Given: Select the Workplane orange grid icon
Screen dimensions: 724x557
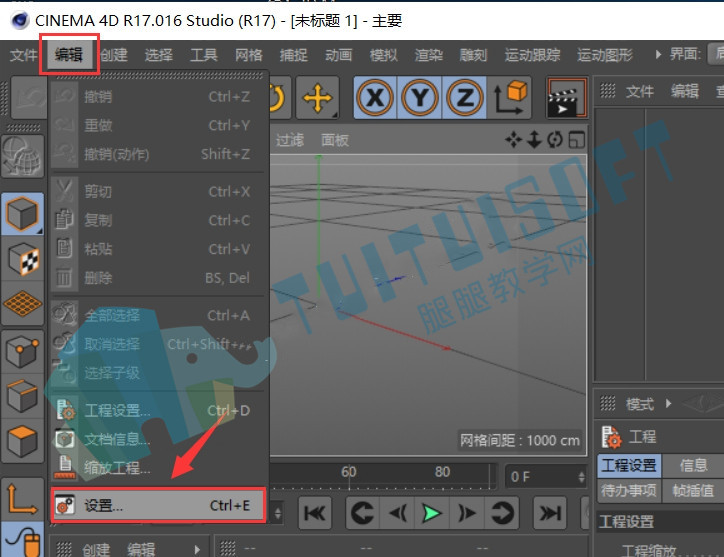Looking at the screenshot, I should [x=22, y=303].
